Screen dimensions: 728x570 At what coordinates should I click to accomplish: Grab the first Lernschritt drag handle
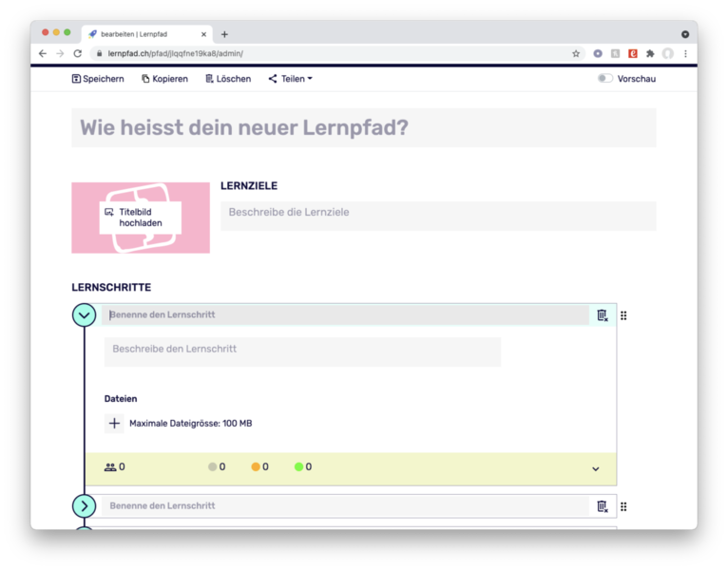623,315
